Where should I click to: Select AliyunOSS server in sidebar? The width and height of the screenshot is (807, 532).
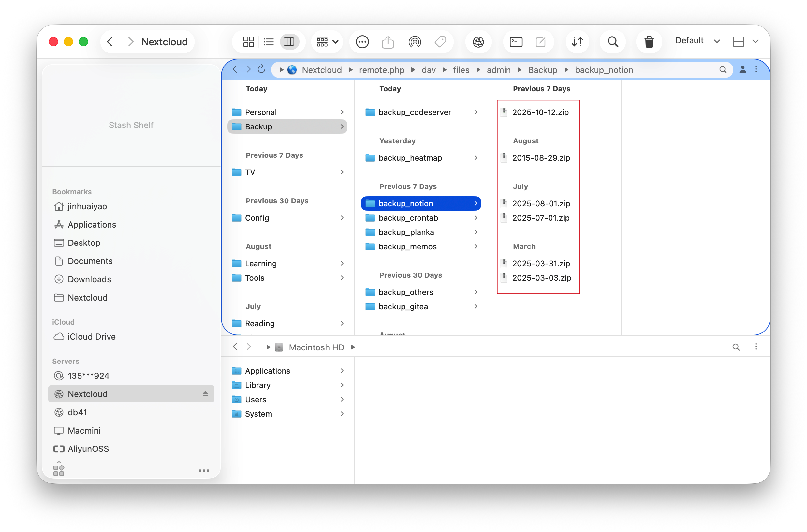click(x=88, y=449)
